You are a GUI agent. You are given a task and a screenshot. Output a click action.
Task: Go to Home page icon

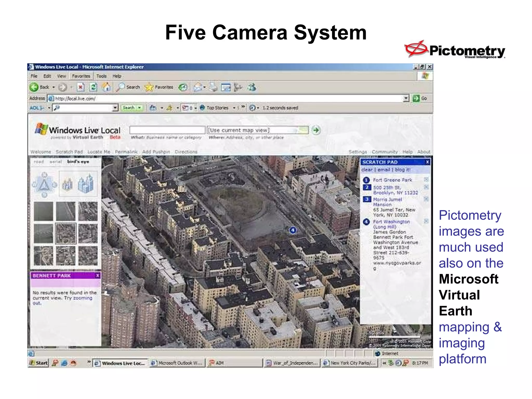(106, 87)
